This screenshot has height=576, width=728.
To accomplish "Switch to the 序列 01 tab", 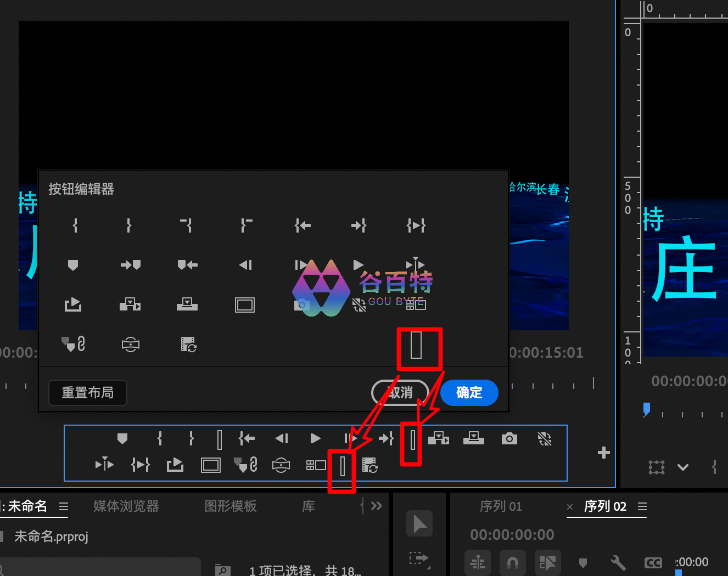I will click(x=501, y=506).
